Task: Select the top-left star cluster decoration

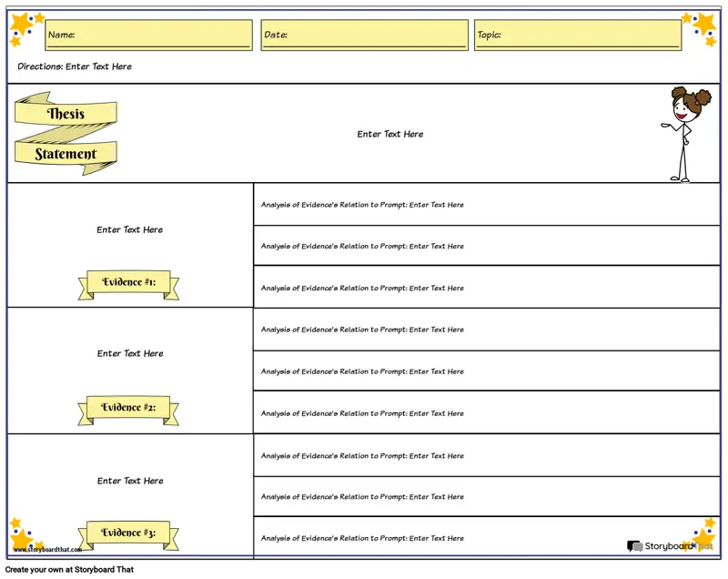Action: click(x=25, y=27)
